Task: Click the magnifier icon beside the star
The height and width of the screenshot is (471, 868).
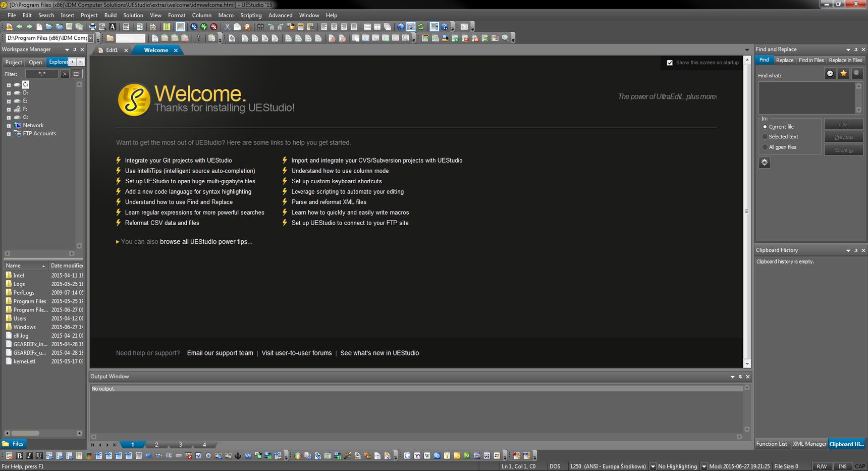Action: [x=856, y=74]
